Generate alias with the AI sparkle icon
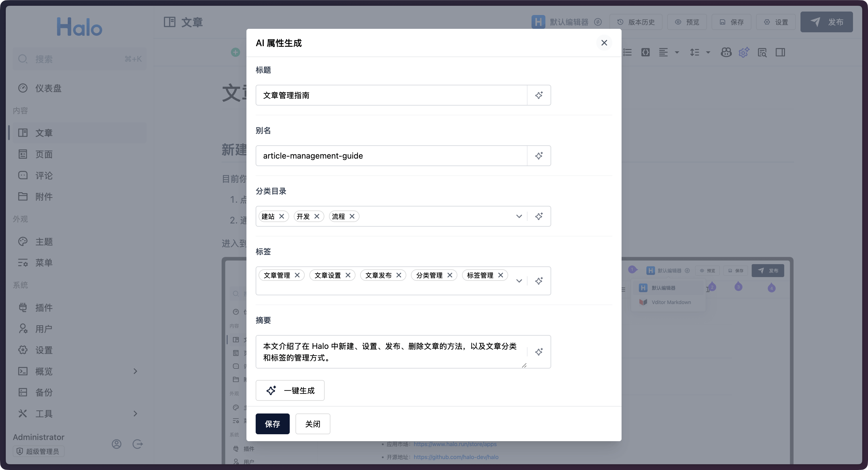Image resolution: width=868 pixels, height=470 pixels. 539,156
